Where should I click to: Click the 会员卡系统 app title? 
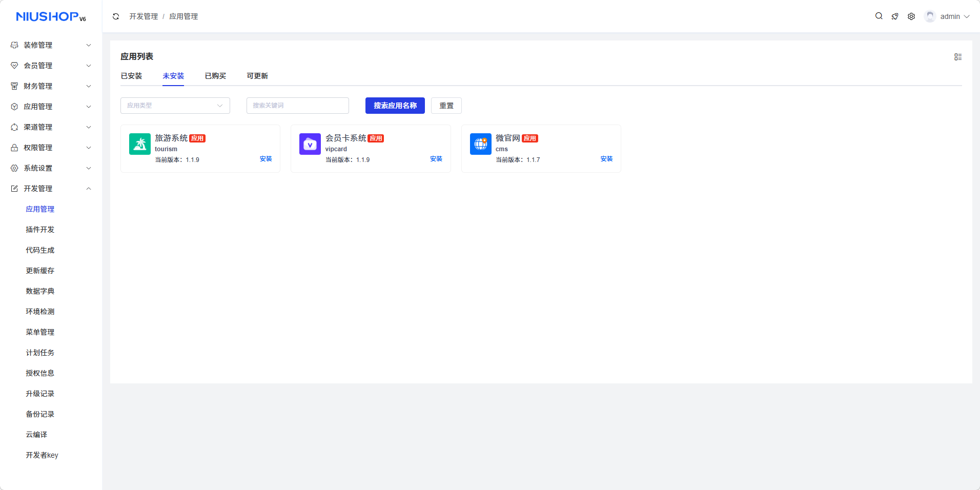(346, 138)
